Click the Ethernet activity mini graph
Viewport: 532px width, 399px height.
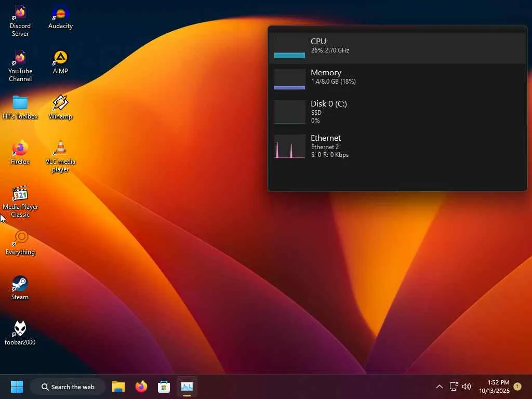(x=289, y=146)
